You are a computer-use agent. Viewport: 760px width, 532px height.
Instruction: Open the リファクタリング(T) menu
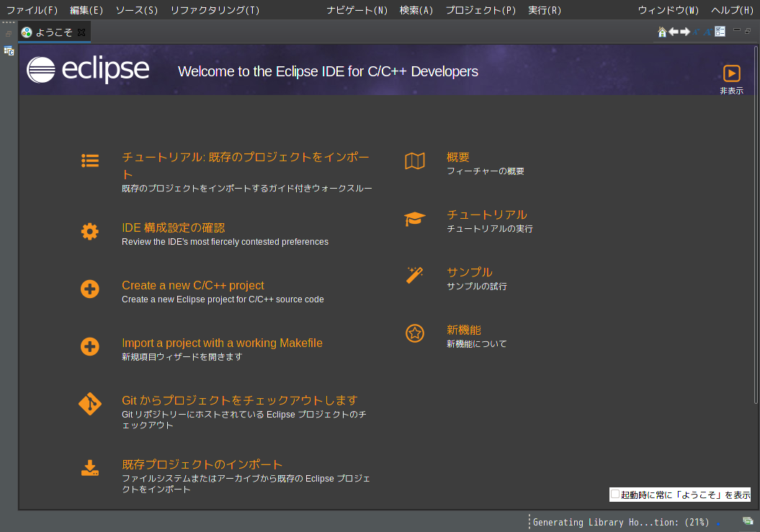[215, 10]
